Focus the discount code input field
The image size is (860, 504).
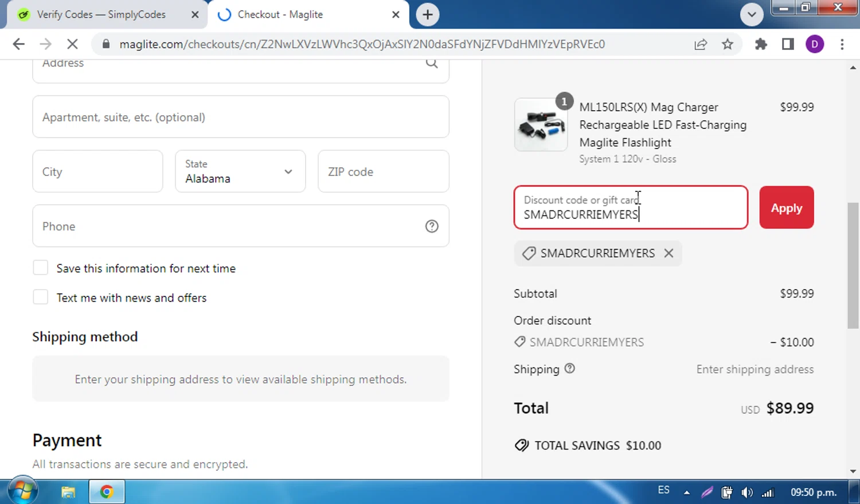631,208
